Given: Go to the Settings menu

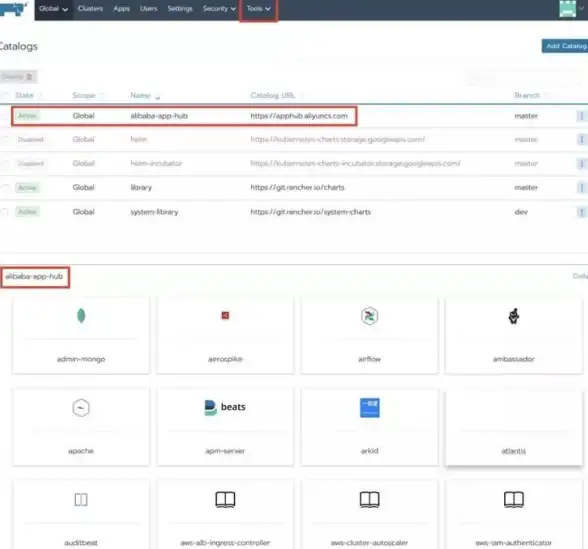Looking at the screenshot, I should (x=180, y=9).
